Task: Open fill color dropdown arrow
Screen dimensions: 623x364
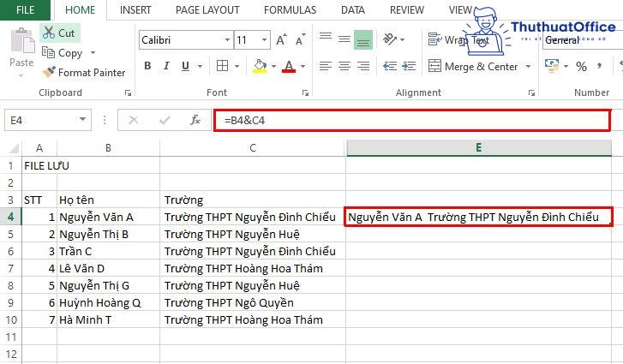Action: coord(273,66)
